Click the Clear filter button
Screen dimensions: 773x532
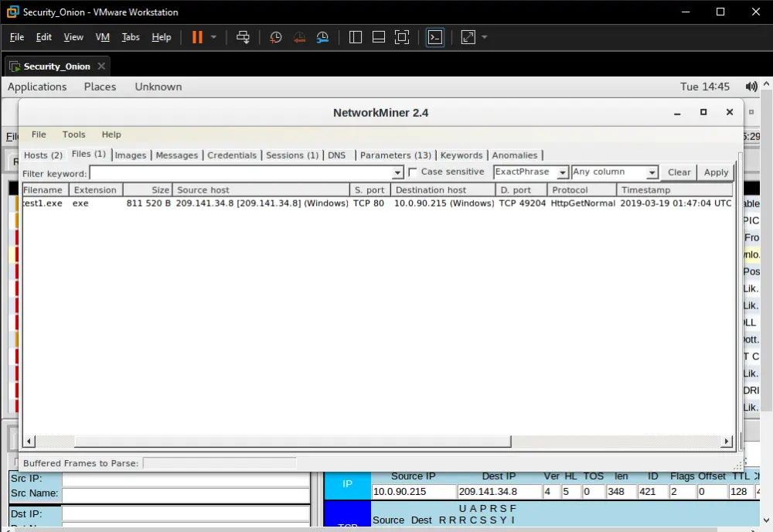(x=679, y=172)
